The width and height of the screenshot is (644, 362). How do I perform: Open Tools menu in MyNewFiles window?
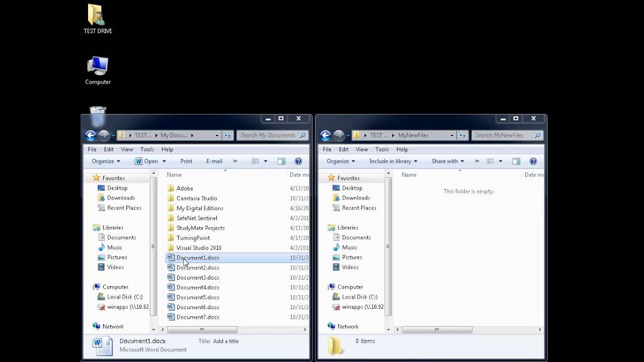(x=382, y=149)
